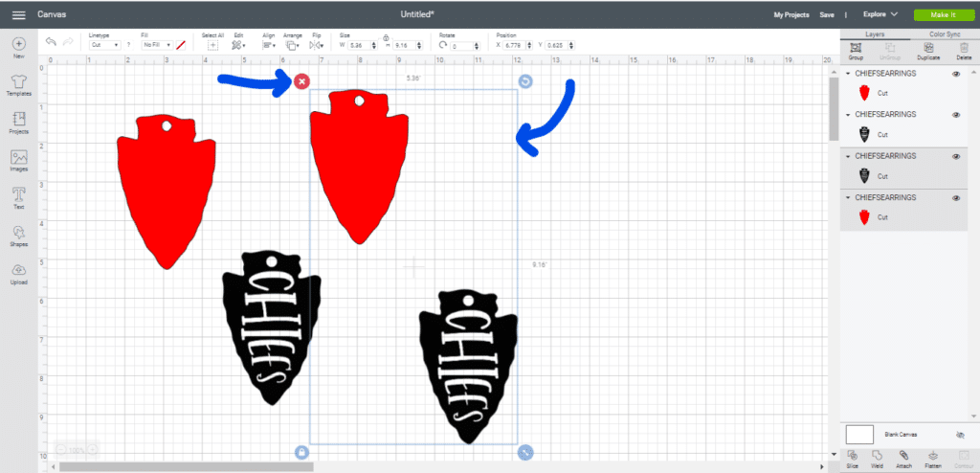Open the hamburger main menu
The image size is (980, 473).
coord(18,15)
